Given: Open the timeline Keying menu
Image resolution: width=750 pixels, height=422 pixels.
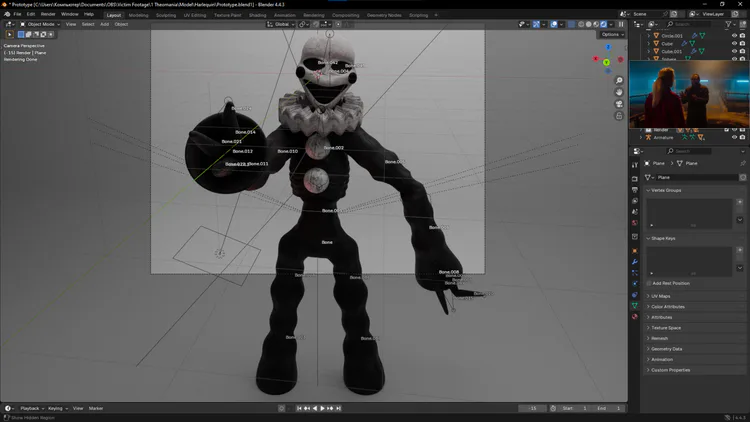Looking at the screenshot, I should pos(57,409).
